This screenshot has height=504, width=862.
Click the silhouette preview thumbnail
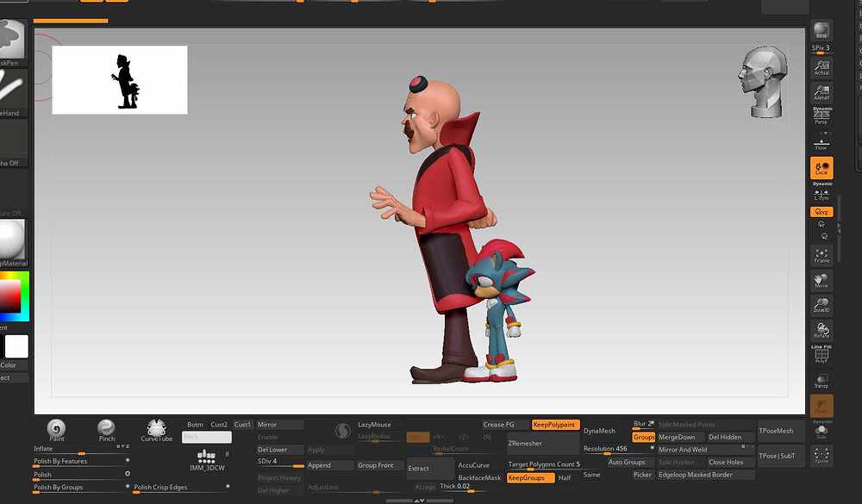pos(120,80)
